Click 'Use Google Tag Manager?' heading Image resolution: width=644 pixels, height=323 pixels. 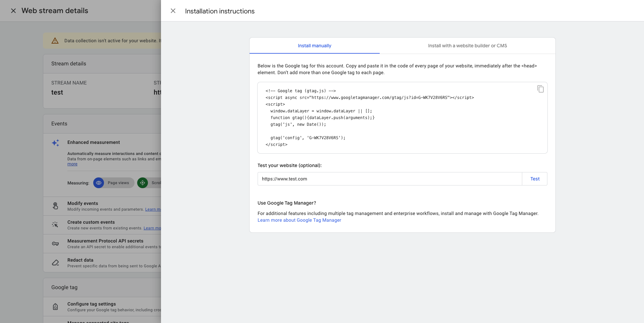pyautogui.click(x=287, y=203)
